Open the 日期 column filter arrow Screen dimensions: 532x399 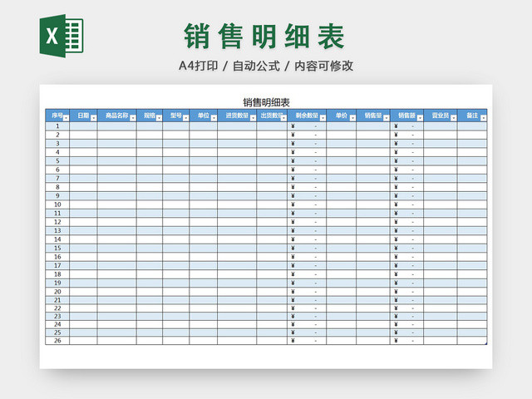pyautogui.click(x=94, y=118)
